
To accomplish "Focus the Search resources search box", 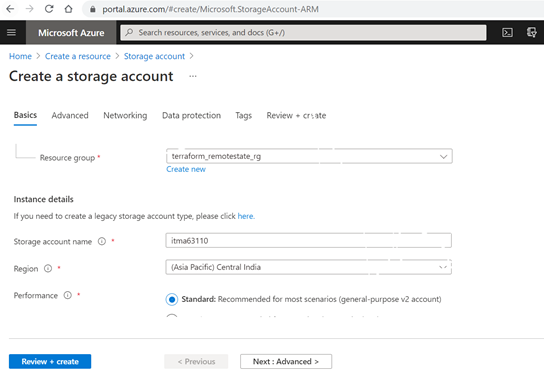I will (x=303, y=33).
